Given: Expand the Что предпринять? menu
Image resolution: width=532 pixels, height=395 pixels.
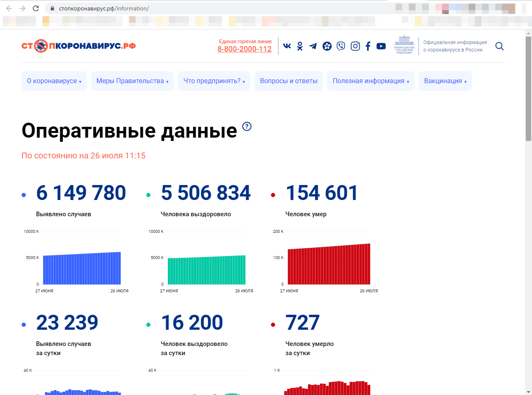Looking at the screenshot, I should (214, 81).
